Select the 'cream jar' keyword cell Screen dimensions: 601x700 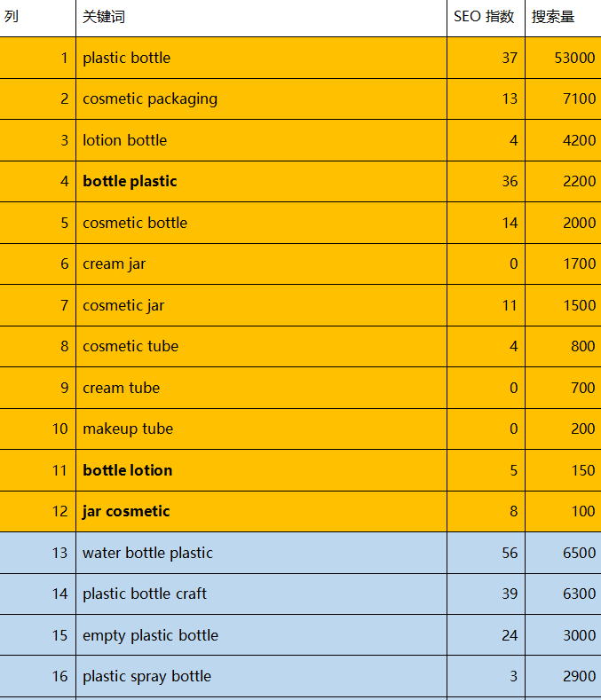[261, 263]
